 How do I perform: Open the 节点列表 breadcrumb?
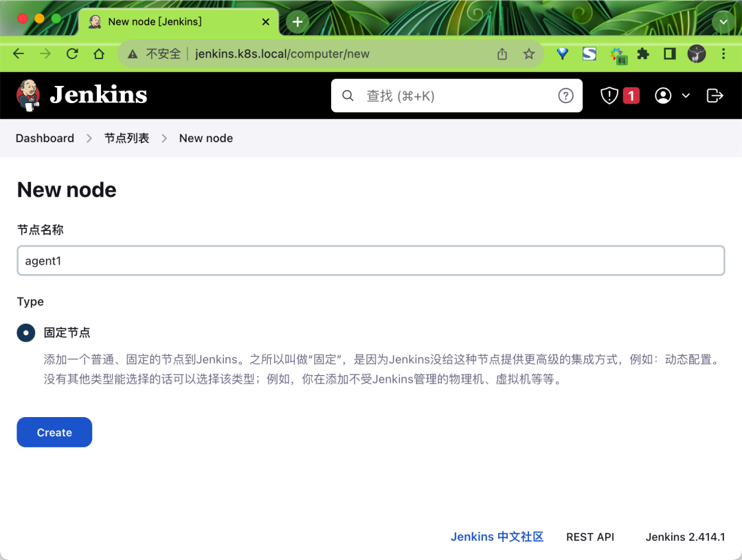click(x=127, y=138)
